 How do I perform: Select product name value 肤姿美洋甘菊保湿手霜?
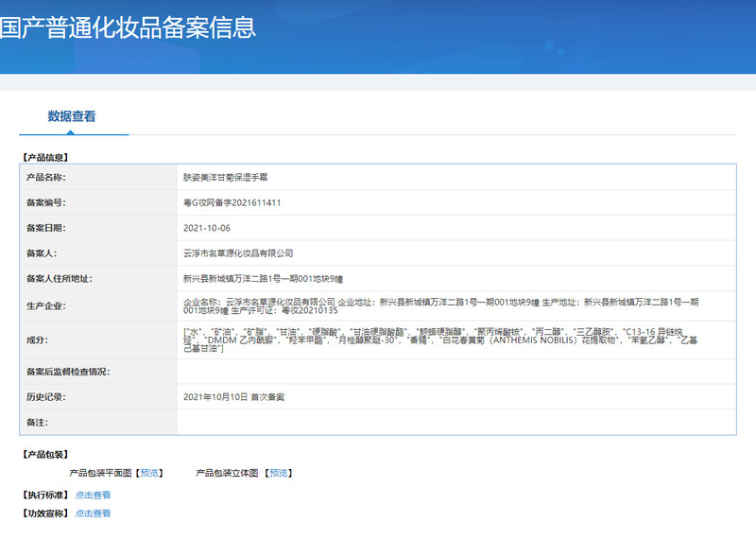(225, 178)
